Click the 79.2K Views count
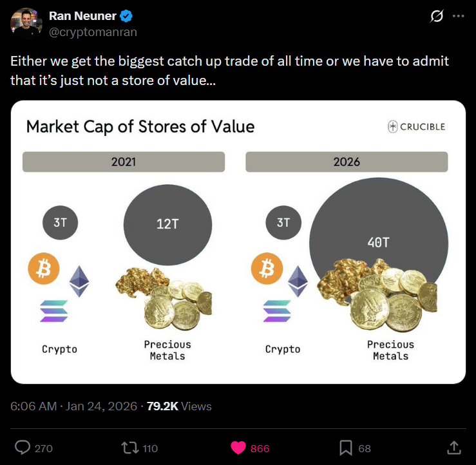 (x=179, y=406)
